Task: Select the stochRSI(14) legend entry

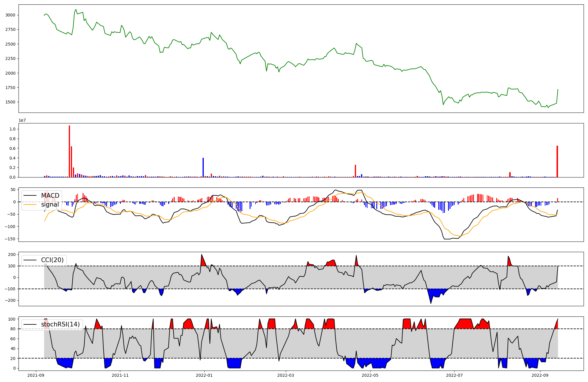Action: coord(60,324)
